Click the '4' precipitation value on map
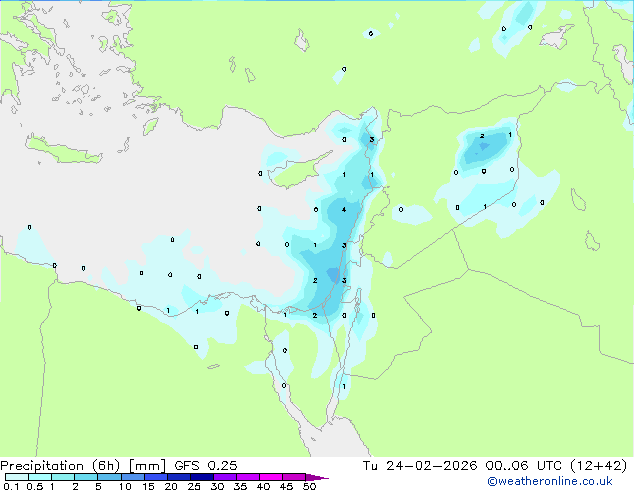The height and width of the screenshot is (490, 634). [344, 209]
